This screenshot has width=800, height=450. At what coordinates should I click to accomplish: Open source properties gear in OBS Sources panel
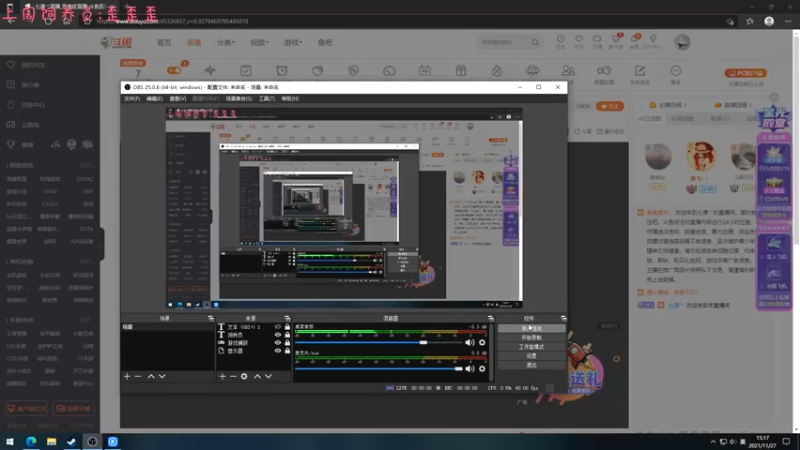(x=244, y=377)
